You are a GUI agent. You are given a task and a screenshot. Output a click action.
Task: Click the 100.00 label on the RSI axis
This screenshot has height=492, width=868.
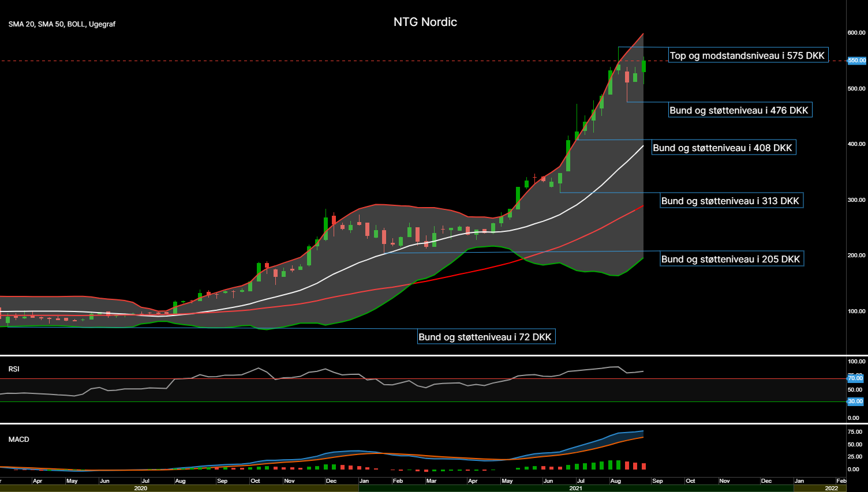[856, 362]
